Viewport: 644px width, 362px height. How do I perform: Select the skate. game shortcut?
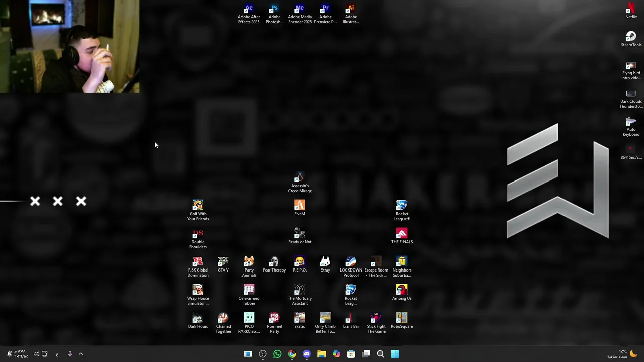(300, 321)
